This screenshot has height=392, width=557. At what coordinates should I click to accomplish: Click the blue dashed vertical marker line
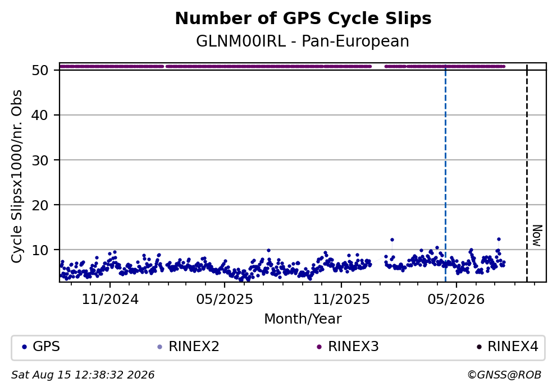point(445,173)
